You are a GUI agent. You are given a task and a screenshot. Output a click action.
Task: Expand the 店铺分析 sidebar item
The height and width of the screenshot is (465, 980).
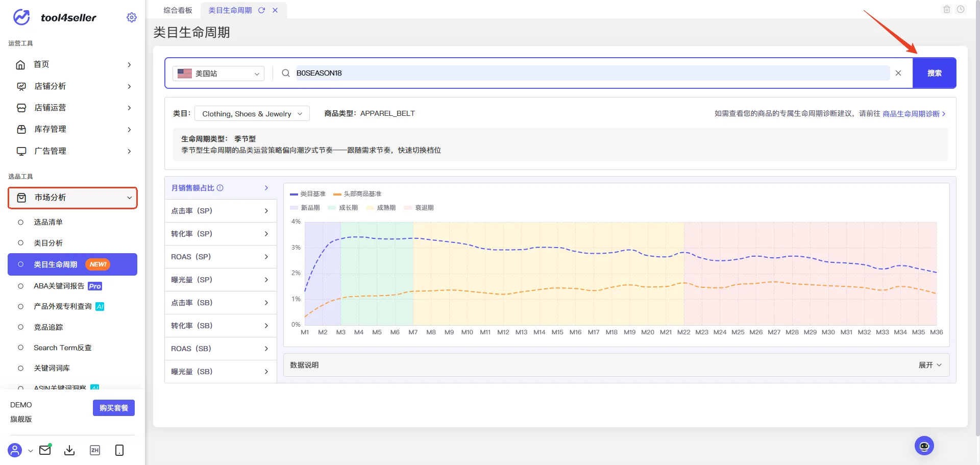(x=72, y=86)
